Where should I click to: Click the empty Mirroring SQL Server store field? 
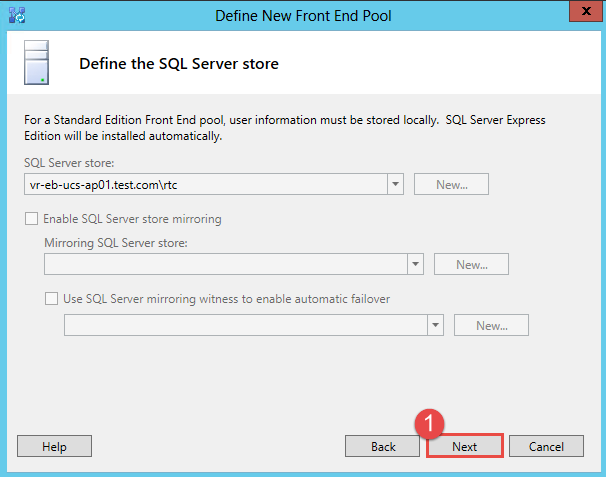[x=224, y=264]
